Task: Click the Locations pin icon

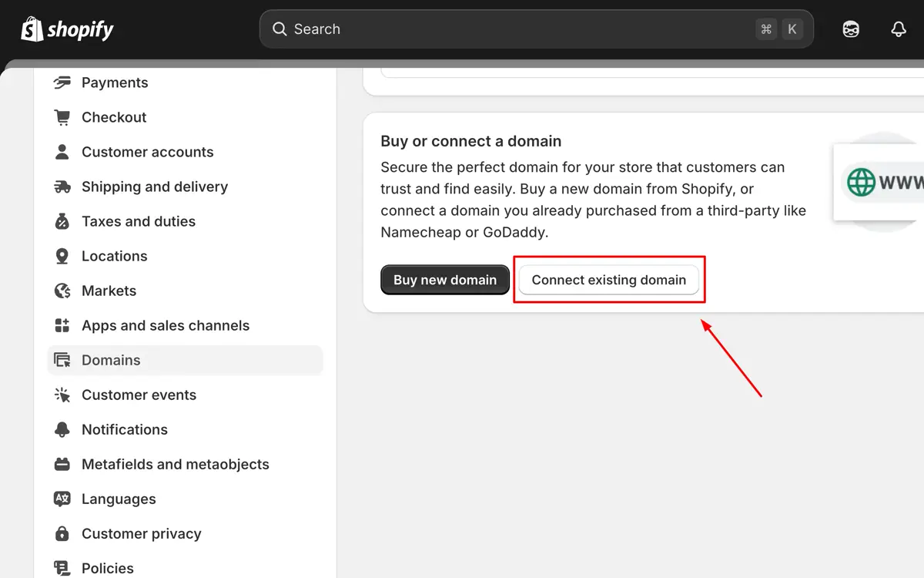Action: [62, 256]
